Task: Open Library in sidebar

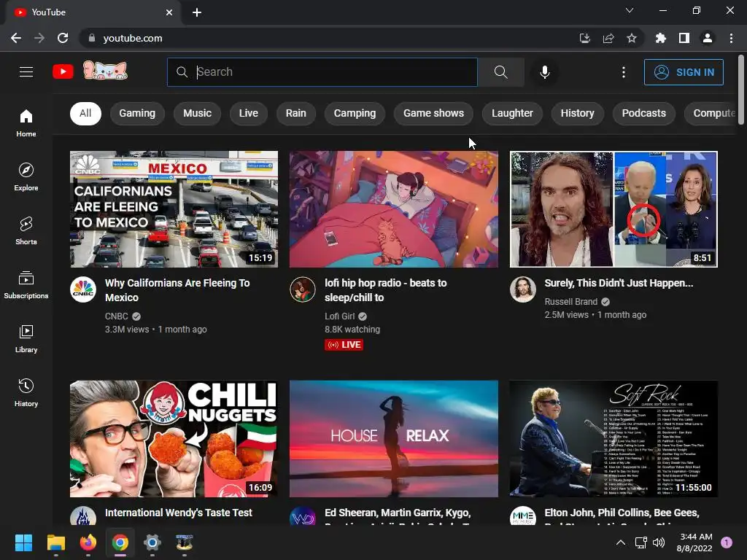Action: [26, 338]
